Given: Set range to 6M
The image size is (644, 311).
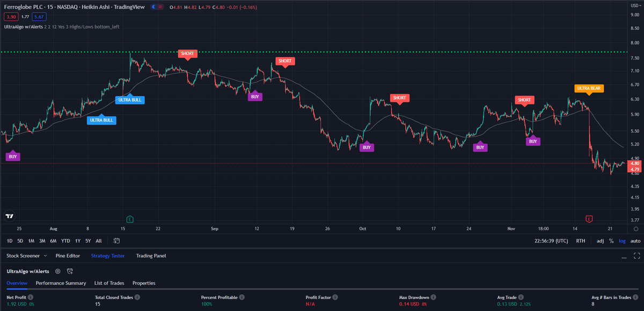Looking at the screenshot, I should (x=53, y=241).
